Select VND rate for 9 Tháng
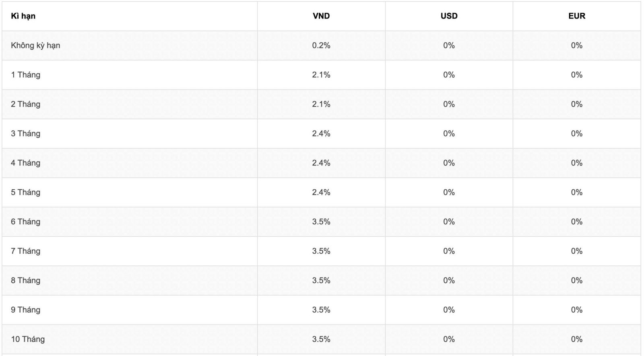This screenshot has height=356, width=644. [x=321, y=310]
